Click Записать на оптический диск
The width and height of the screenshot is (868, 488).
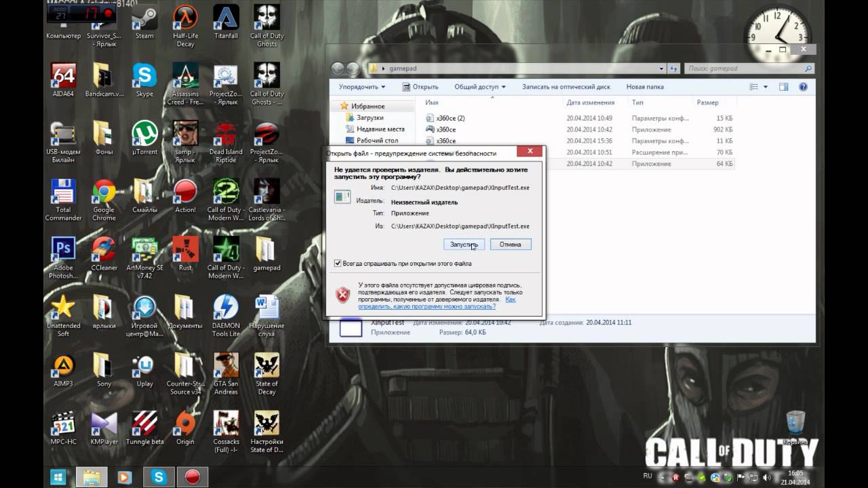(566, 87)
